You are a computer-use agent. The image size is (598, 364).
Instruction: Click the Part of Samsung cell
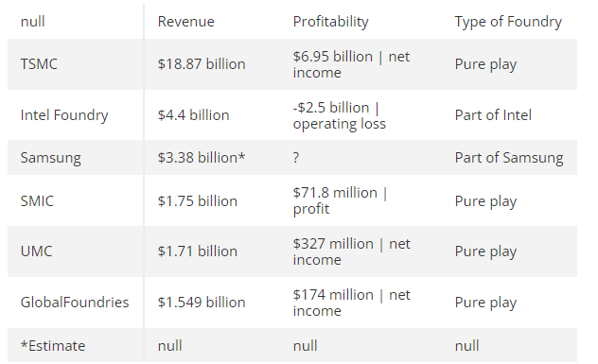pyautogui.click(x=509, y=158)
